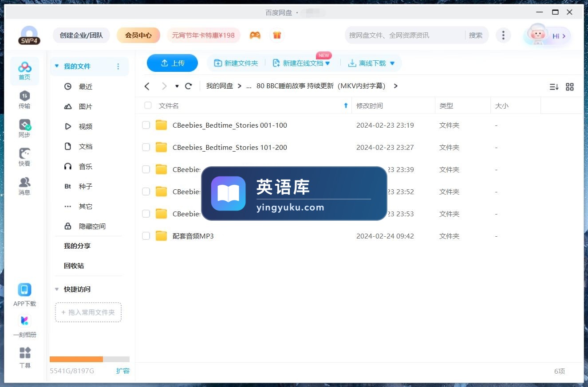
Task: Open 一刻相册 album app
Action: pos(24,326)
